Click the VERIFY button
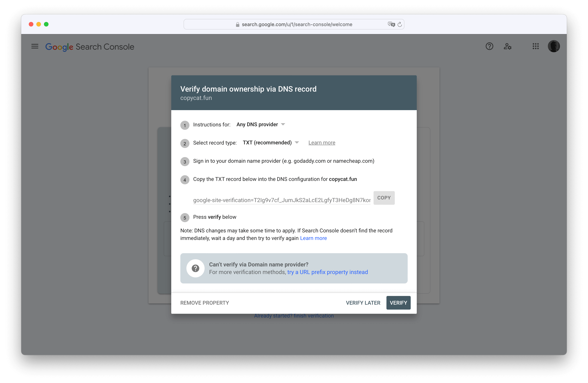Image resolution: width=588 pixels, height=383 pixels. pos(398,303)
